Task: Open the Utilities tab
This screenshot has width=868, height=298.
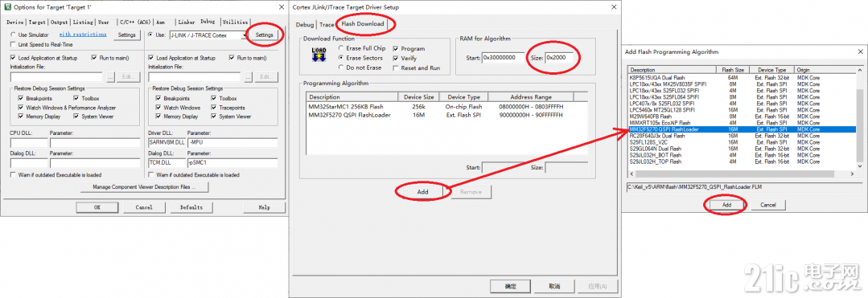Action: tap(235, 22)
